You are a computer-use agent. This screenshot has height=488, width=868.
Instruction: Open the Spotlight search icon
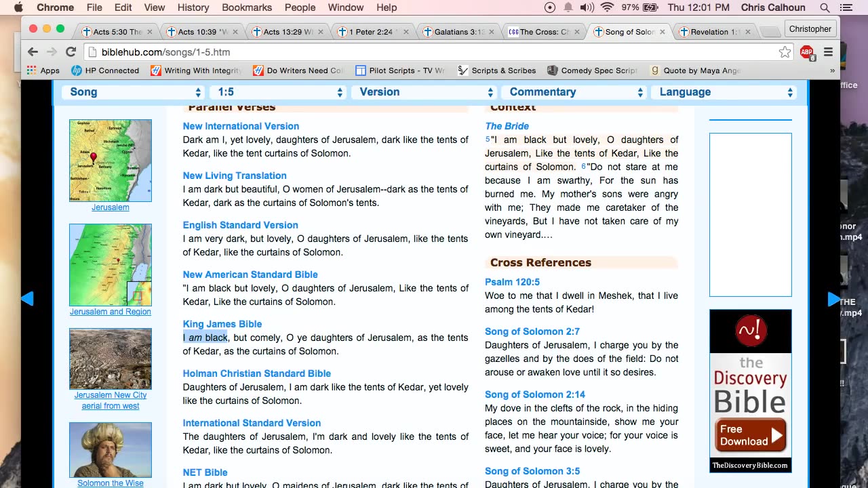point(825,7)
